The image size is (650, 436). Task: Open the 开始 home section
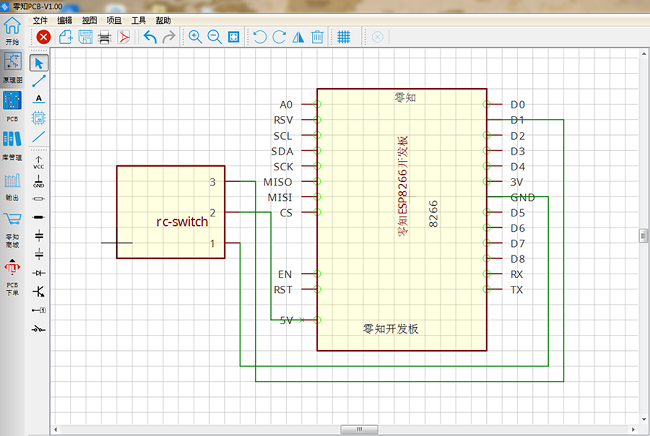(12, 31)
